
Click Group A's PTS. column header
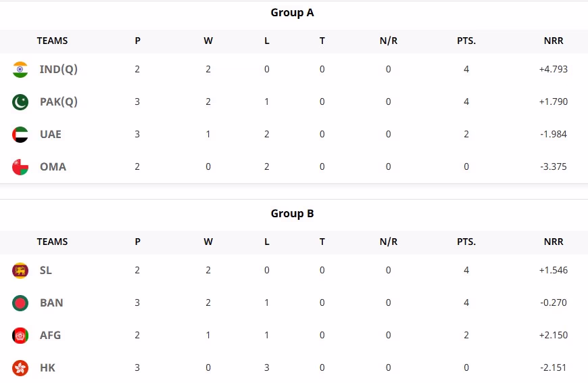coord(466,41)
